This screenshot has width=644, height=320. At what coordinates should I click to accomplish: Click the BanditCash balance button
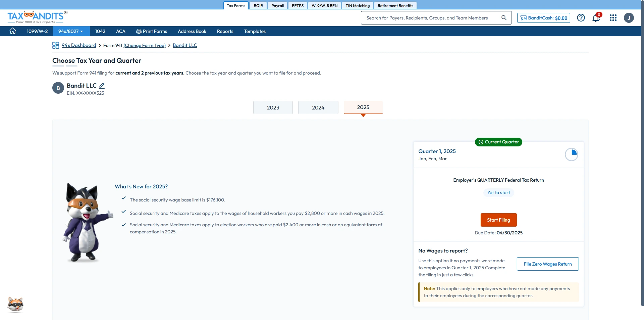[x=543, y=18]
